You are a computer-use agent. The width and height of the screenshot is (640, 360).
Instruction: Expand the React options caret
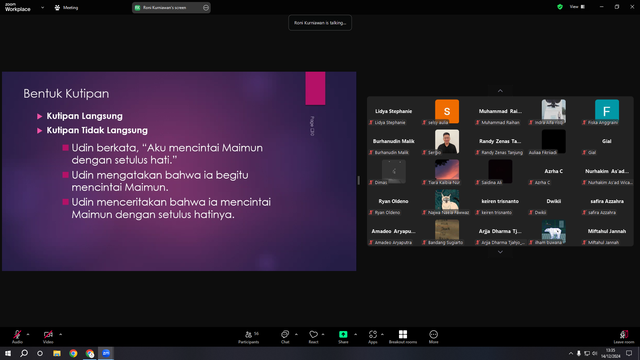click(x=323, y=334)
